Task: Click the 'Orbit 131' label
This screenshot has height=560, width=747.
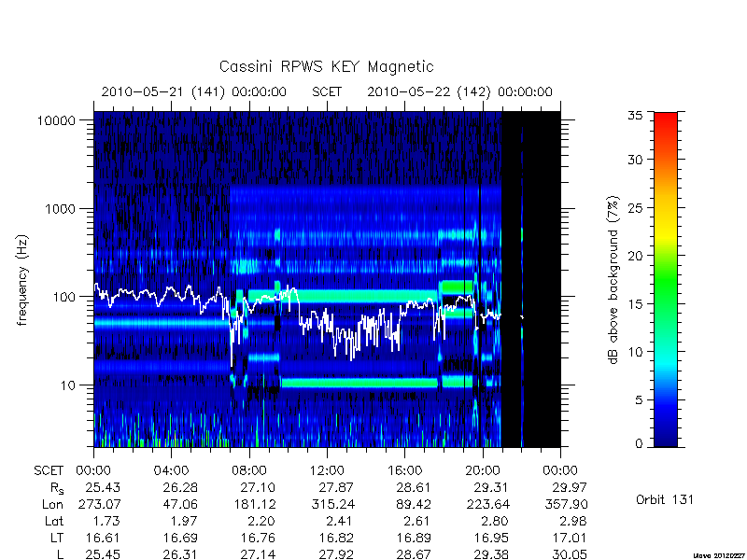Action: tap(665, 500)
